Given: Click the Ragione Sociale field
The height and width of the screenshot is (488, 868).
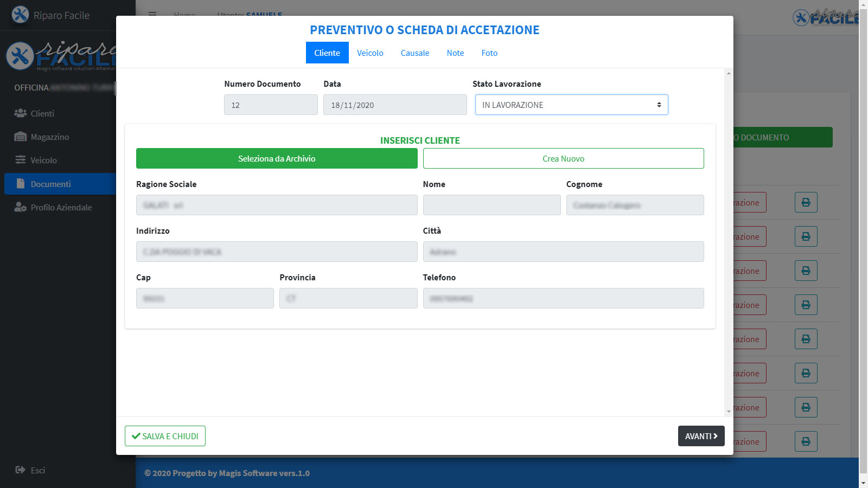Looking at the screenshot, I should tap(277, 205).
